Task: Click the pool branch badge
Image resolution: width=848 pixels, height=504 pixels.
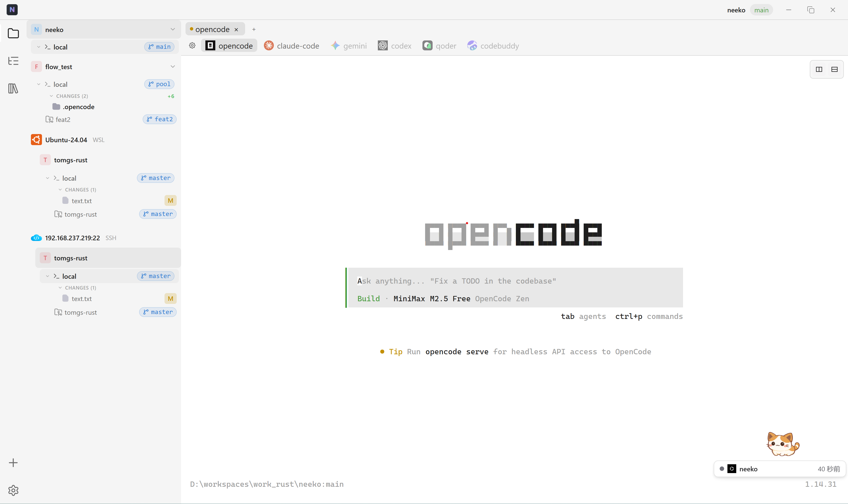Action: pyautogui.click(x=159, y=84)
